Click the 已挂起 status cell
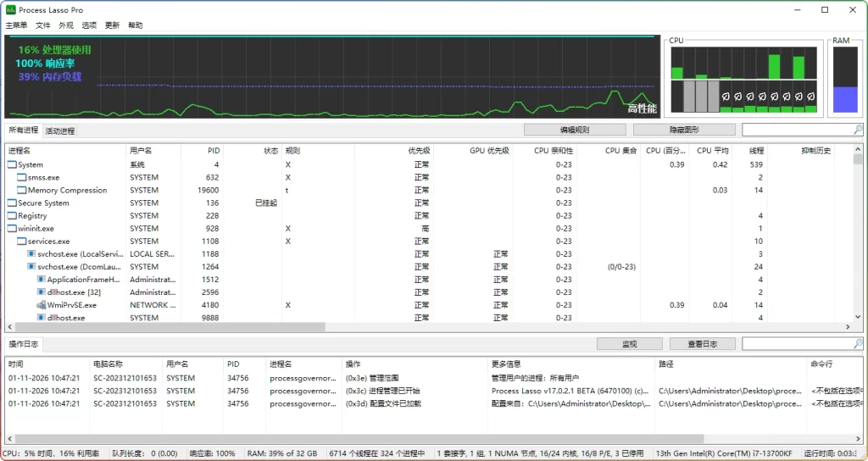 click(266, 203)
